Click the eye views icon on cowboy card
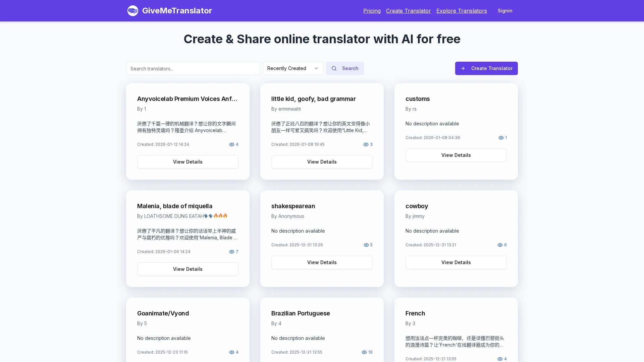The width and height of the screenshot is (644, 362). click(x=500, y=245)
